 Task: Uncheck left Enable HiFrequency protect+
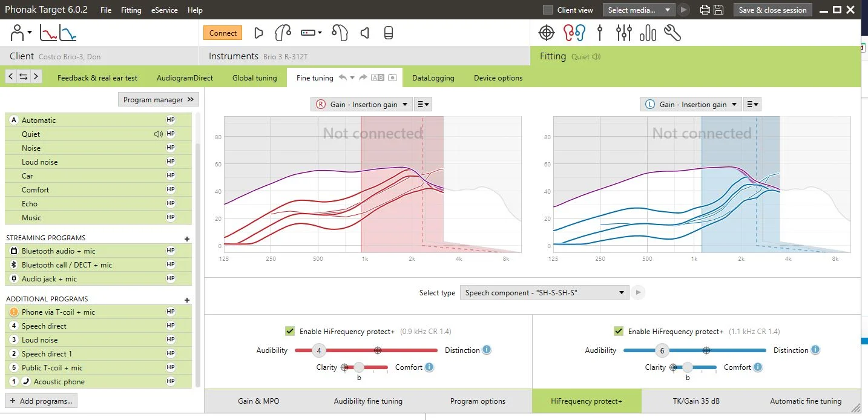618,331
